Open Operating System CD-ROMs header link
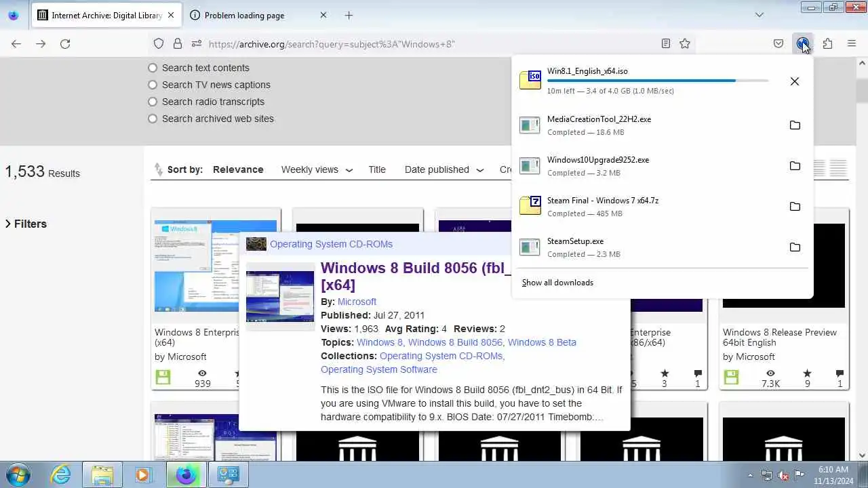 (x=331, y=244)
